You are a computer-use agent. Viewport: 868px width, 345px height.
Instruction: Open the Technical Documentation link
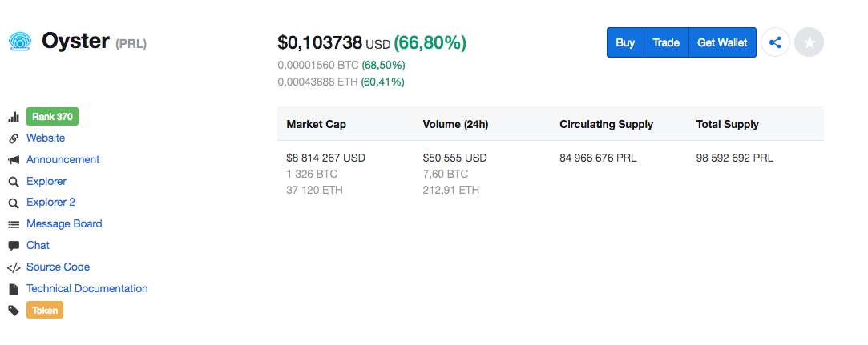(x=87, y=289)
